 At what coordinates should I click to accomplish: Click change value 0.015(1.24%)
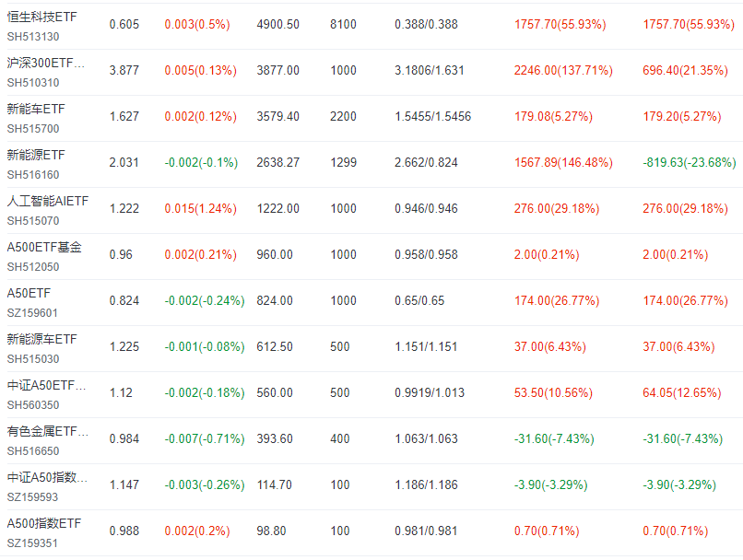[x=200, y=208]
